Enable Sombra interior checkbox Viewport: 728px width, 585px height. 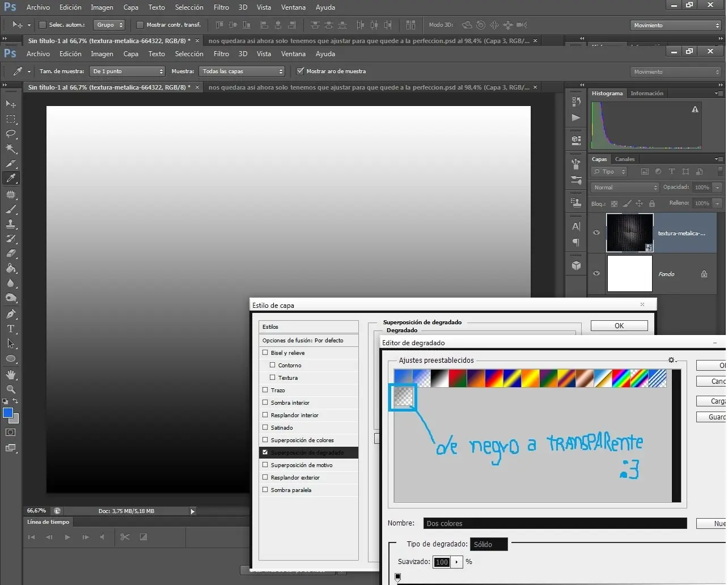[x=265, y=402]
